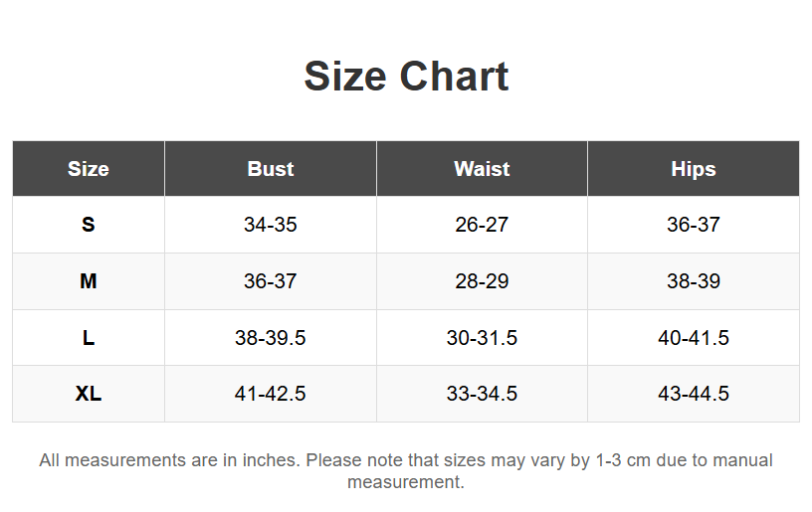Viewport: 812px width, 512px height.
Task: Select hips value 40-41.5
Action: coord(694,338)
